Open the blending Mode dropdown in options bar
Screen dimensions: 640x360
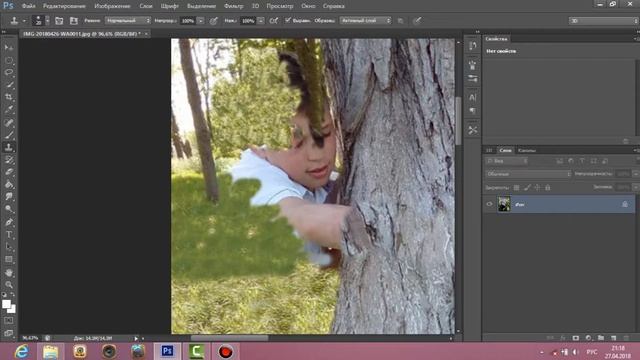click(x=128, y=20)
